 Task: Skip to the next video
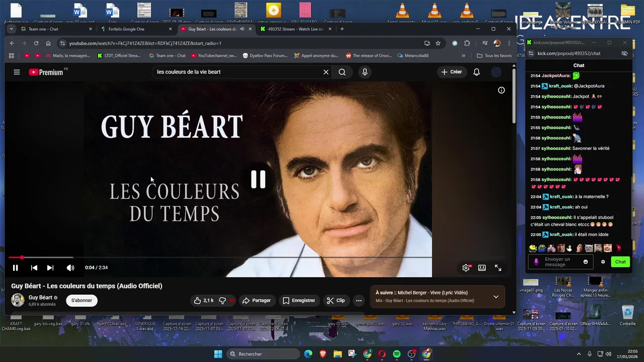click(50, 268)
